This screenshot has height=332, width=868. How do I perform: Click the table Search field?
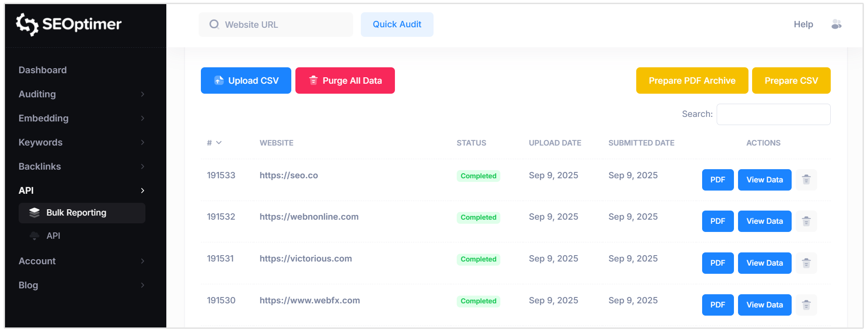[773, 114]
